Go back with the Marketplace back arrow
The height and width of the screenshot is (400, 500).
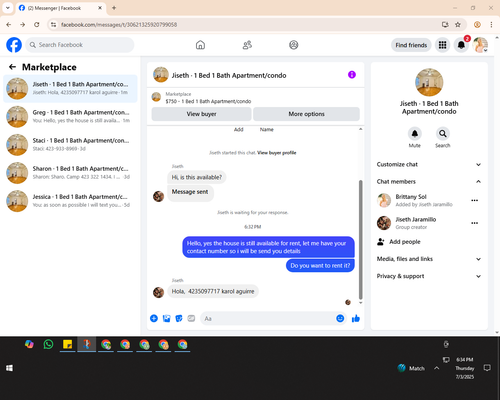(13, 67)
